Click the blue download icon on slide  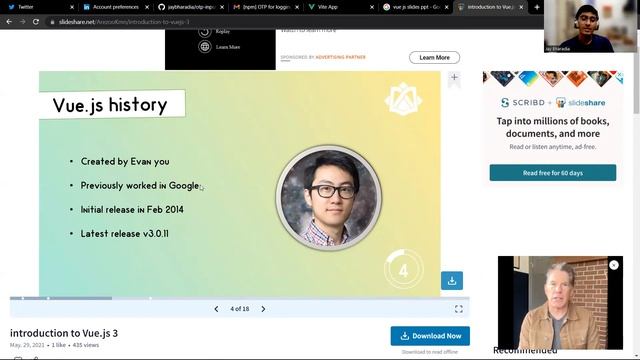452,281
